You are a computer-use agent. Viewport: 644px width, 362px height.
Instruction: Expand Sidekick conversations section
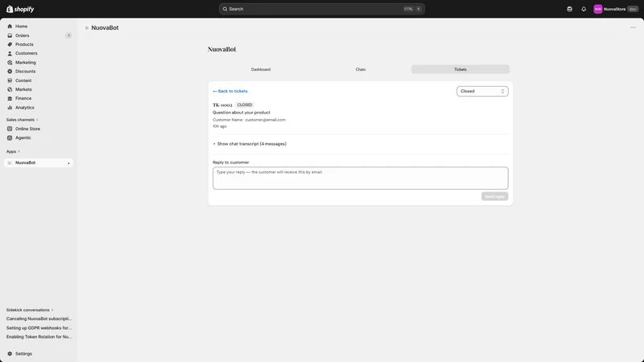(30, 310)
